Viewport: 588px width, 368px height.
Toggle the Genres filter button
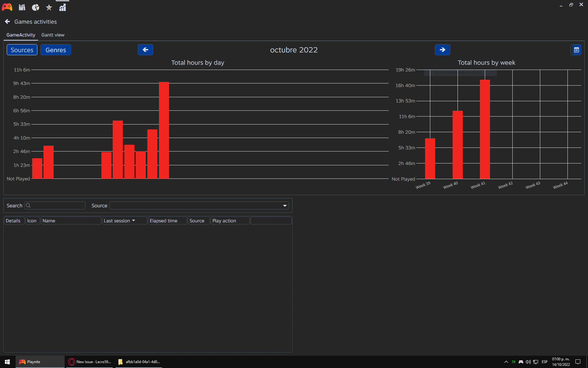pos(55,50)
